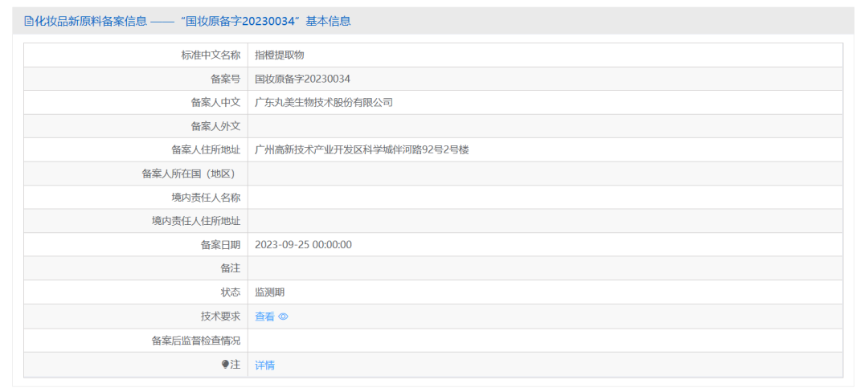Click the 备案日期 row label
Image resolution: width=868 pixels, height=392 pixels.
220,245
